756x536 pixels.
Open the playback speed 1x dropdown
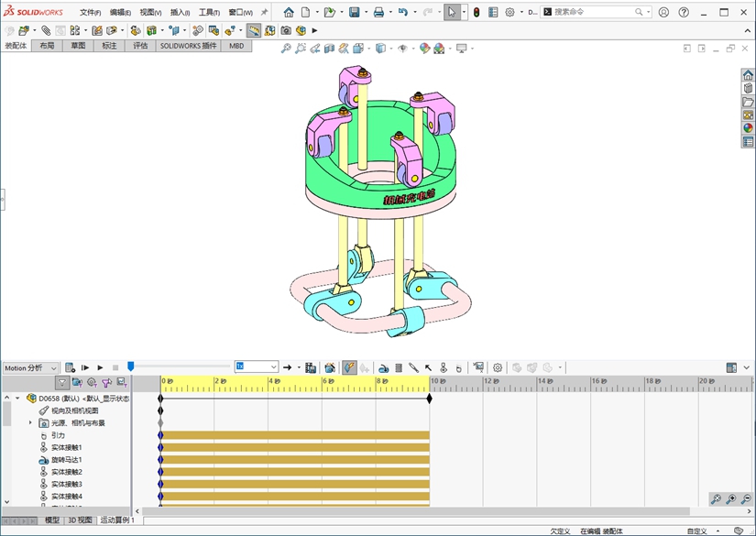[x=257, y=367]
